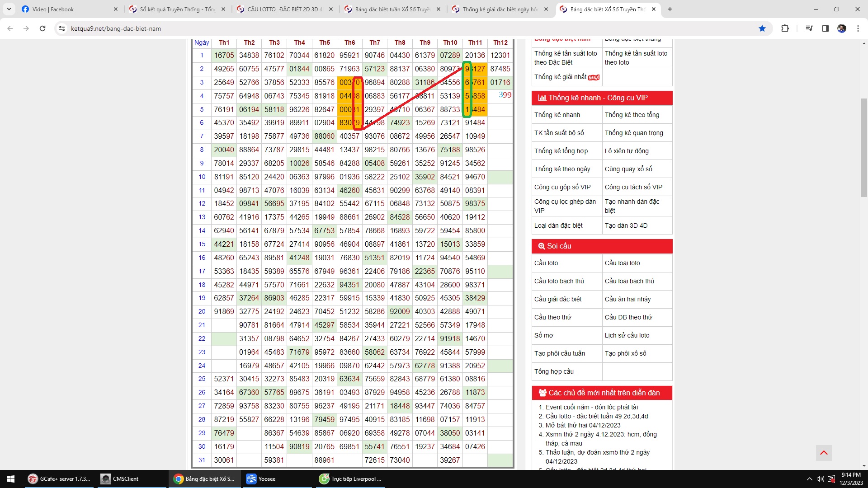The height and width of the screenshot is (488, 868).
Task: Open the browser Extensions puzzle icon
Action: pos(785,28)
